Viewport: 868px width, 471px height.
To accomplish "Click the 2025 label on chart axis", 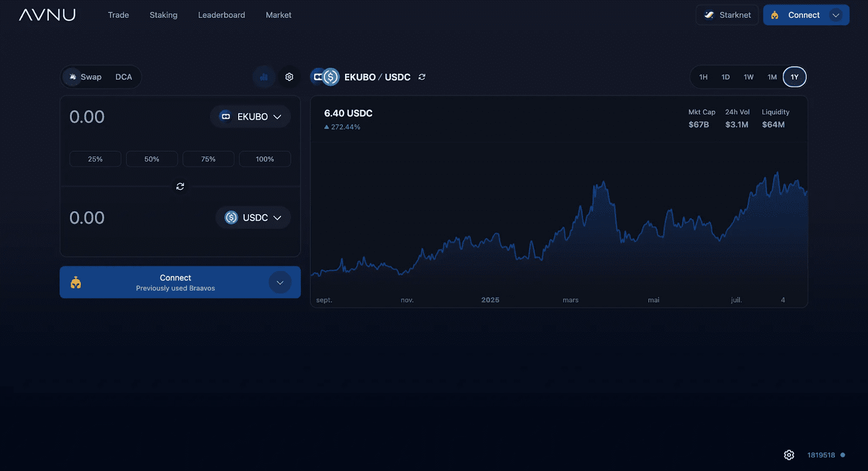I will coord(490,300).
